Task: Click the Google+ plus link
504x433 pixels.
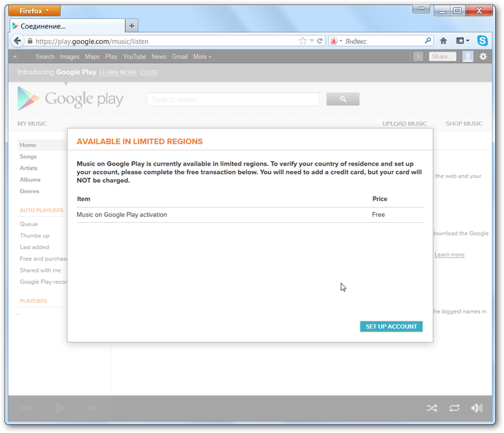Action: 15,57
